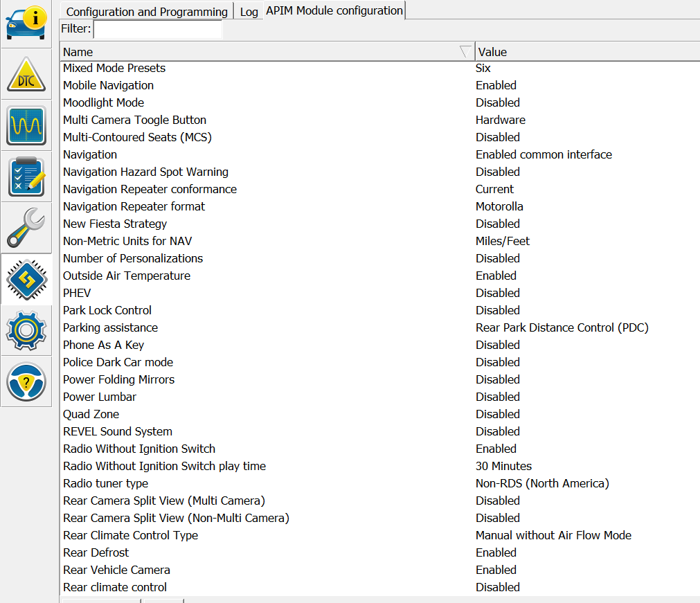700x603 pixels.
Task: Open the tests checklist section
Action: [x=26, y=177]
